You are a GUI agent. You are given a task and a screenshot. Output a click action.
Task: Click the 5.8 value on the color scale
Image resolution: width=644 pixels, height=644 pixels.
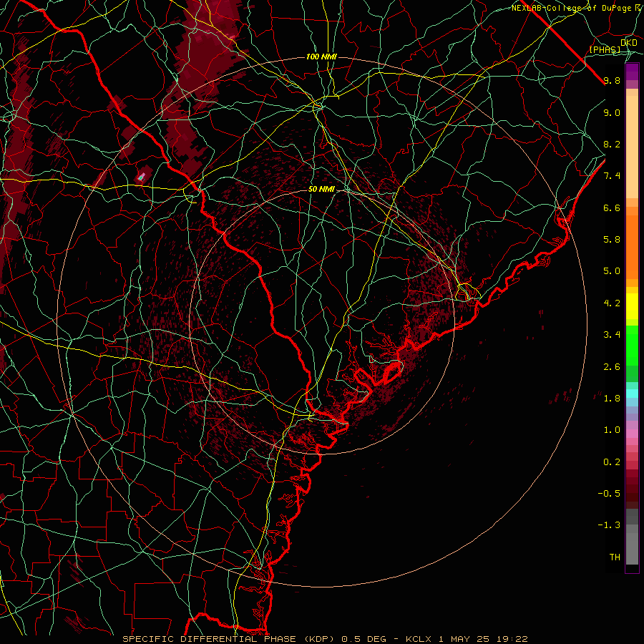coord(612,240)
